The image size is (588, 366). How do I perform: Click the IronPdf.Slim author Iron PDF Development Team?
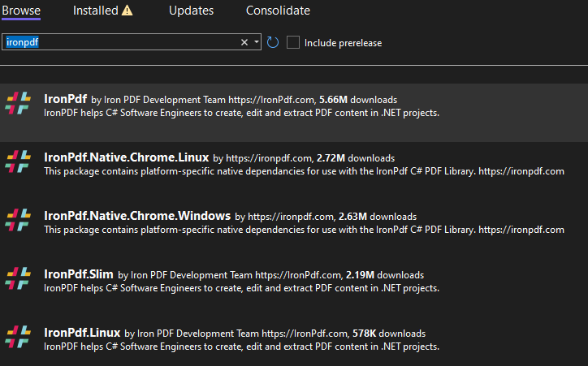[192, 275]
